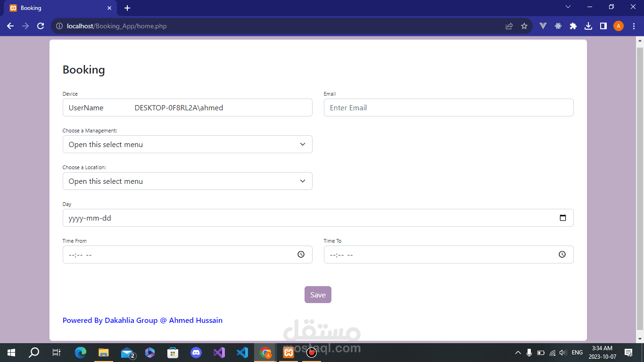The height and width of the screenshot is (362, 644).
Task: Open Task View on taskbar
Action: tap(57, 353)
